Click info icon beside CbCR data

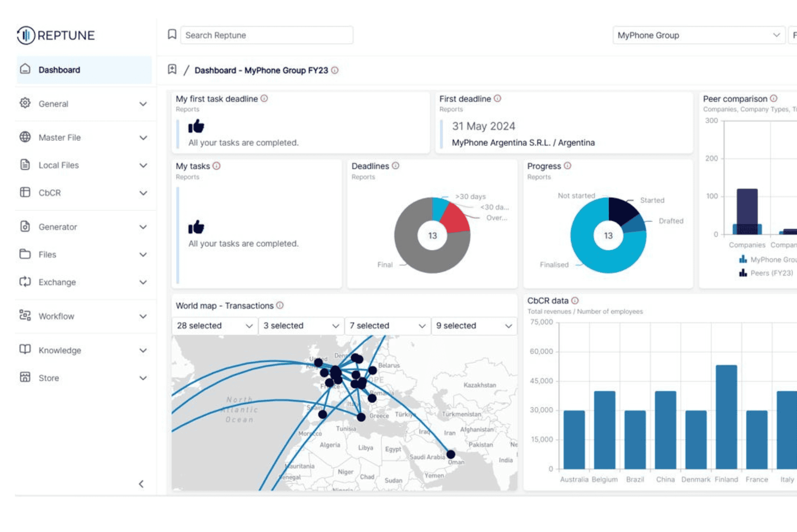pos(575,301)
